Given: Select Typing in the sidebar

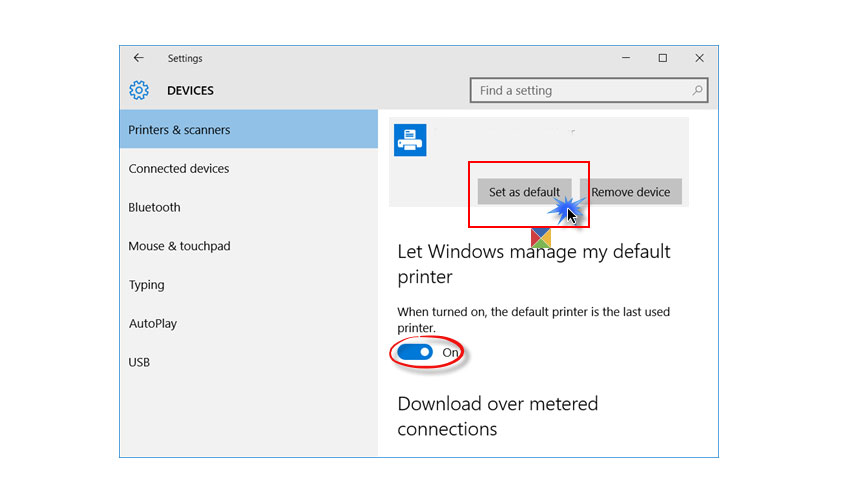Looking at the screenshot, I should [249, 285].
